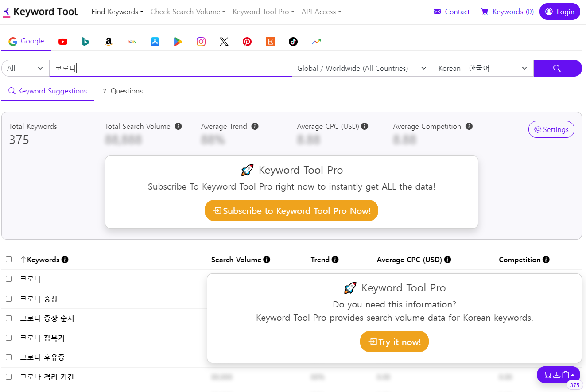Open Check Search Volume dropdown menu

coord(188,12)
